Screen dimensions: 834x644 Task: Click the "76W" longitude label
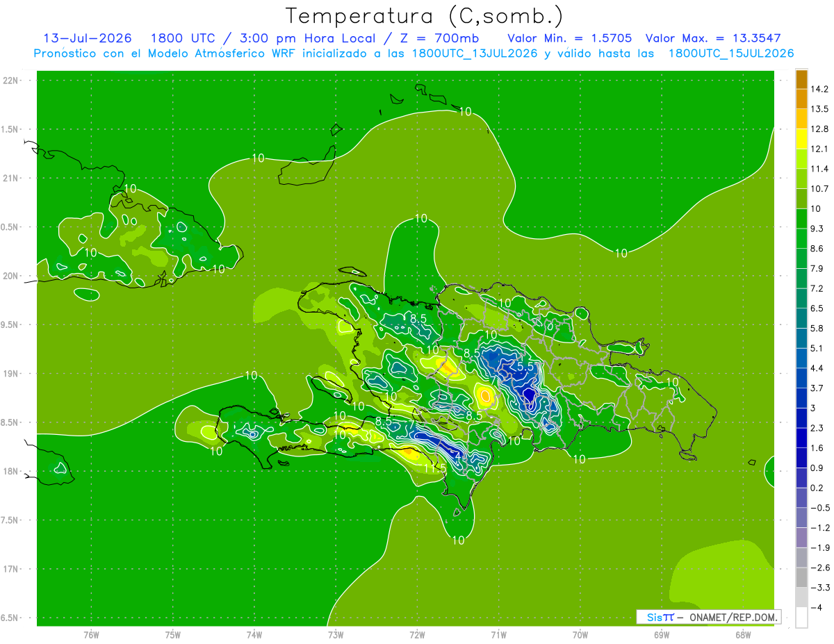click(x=91, y=635)
